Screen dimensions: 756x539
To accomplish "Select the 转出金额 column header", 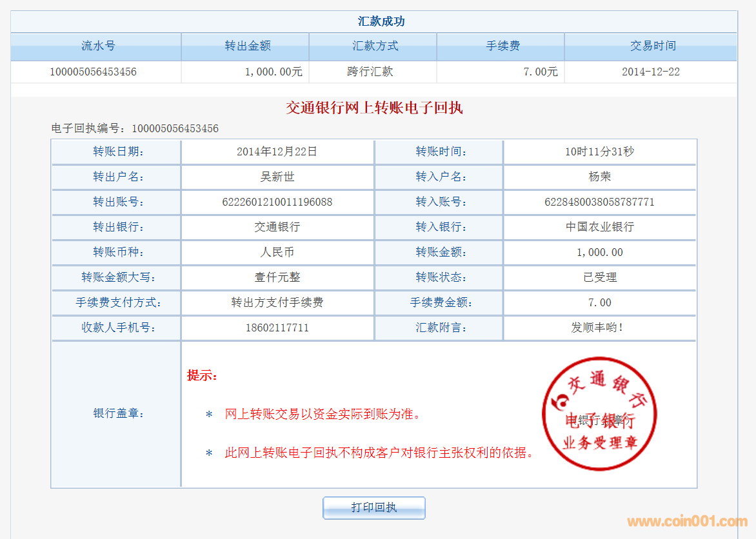I will tap(247, 46).
